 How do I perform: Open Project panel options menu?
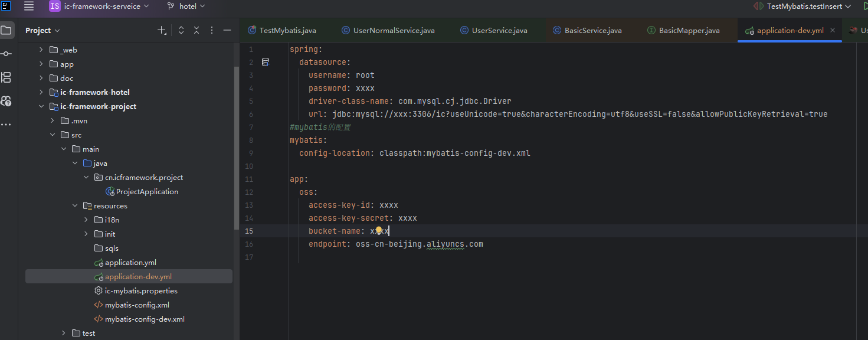[x=212, y=30]
